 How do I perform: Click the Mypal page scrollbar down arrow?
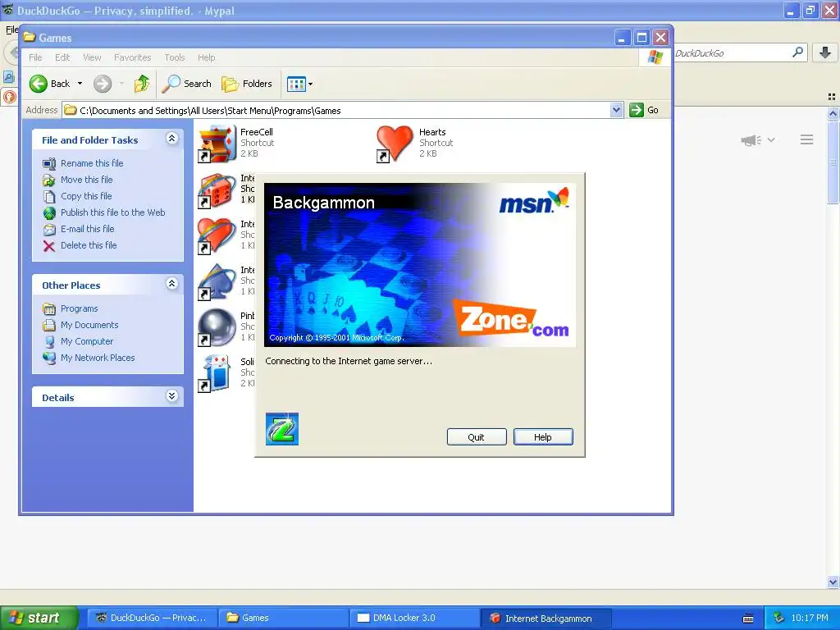pyautogui.click(x=833, y=582)
